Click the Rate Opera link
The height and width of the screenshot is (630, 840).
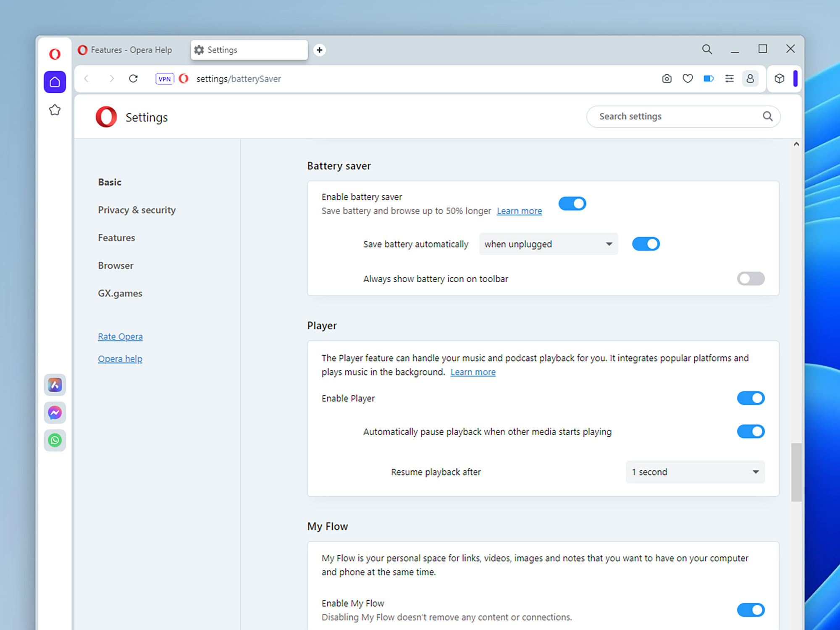click(x=120, y=336)
